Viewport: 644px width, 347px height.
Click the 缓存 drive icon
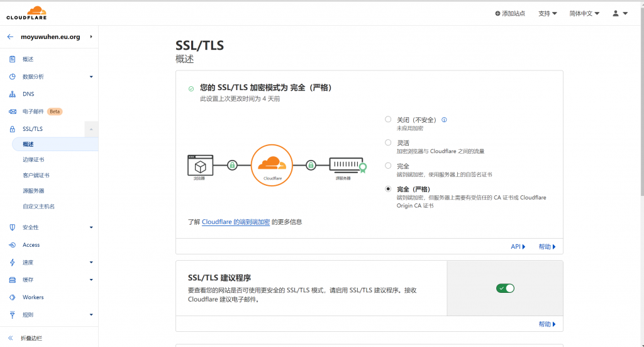tap(13, 280)
